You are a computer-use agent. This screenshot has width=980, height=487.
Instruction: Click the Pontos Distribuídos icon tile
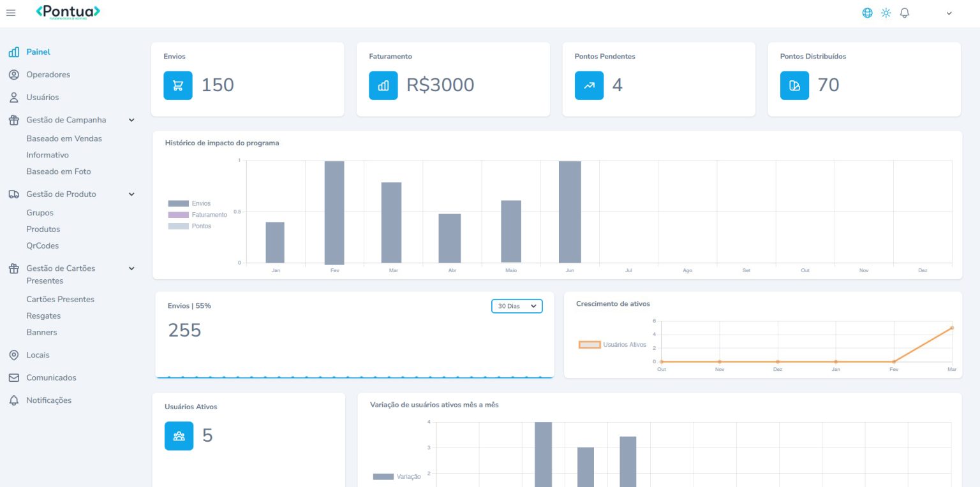794,85
